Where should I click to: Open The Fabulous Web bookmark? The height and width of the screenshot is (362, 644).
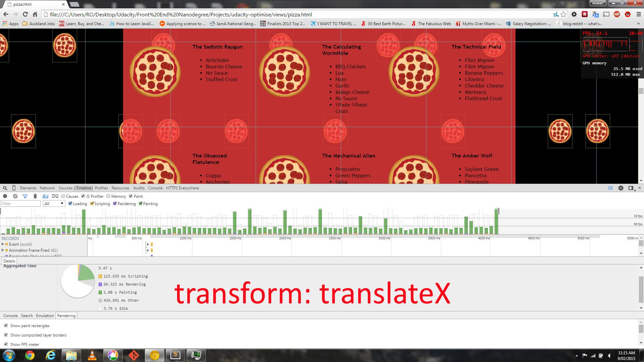click(431, 24)
